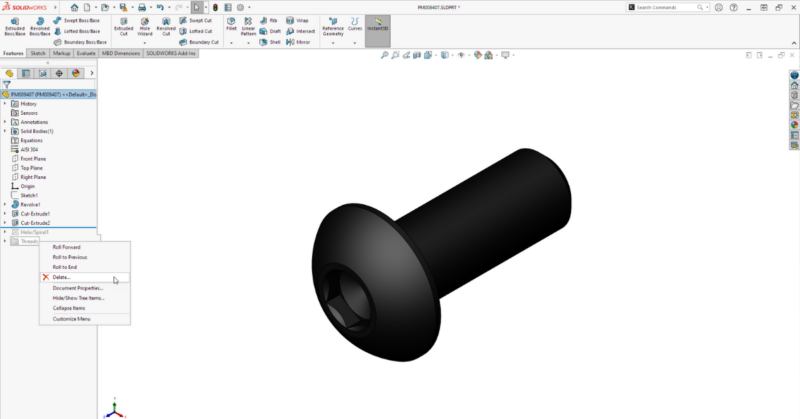Open the Options gear icon
This screenshot has width=800, height=419.
[240, 8]
